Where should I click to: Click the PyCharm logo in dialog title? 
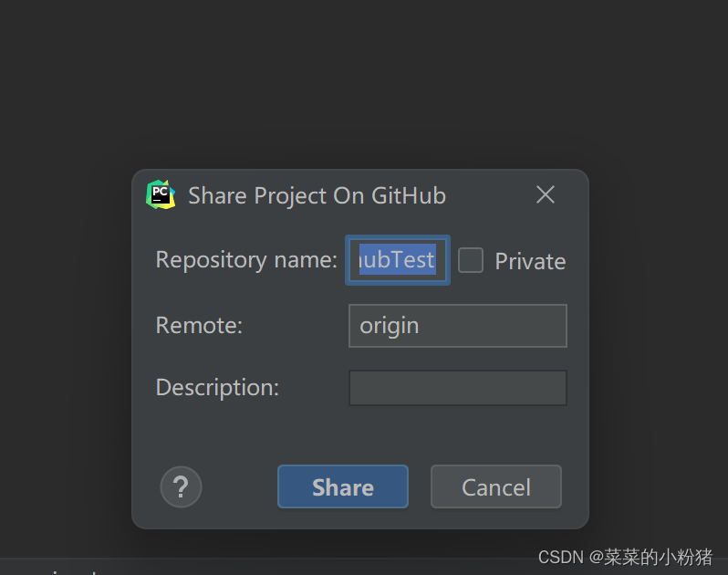pos(161,194)
